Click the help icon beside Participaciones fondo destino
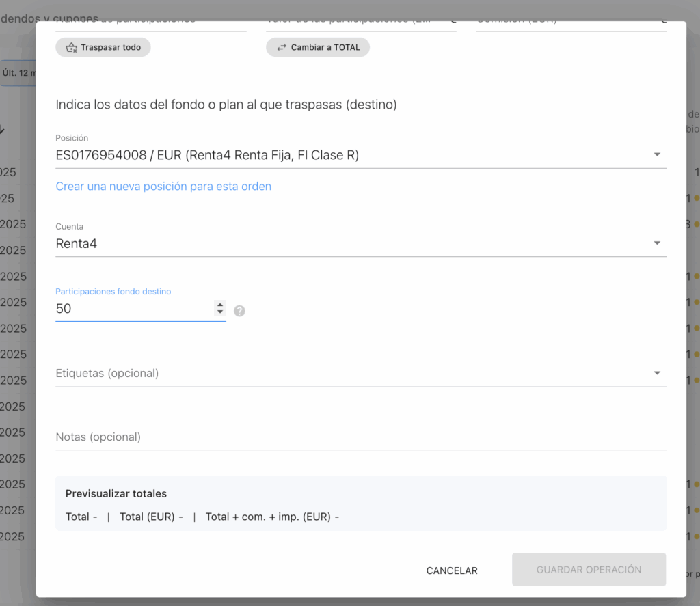 (239, 311)
